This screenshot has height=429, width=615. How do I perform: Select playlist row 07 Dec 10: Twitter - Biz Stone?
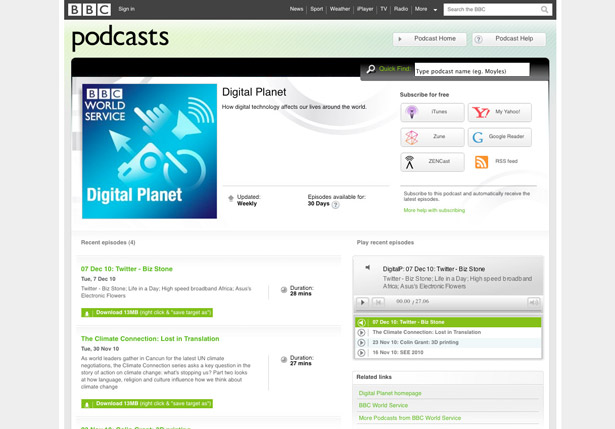(x=448, y=322)
